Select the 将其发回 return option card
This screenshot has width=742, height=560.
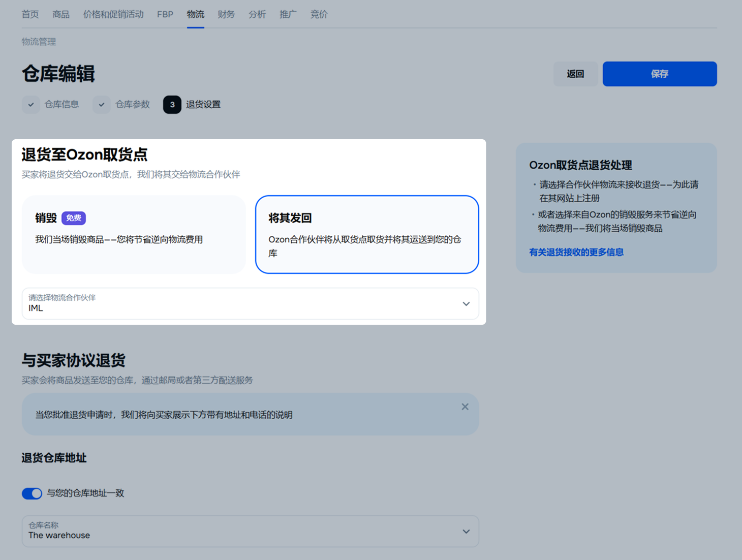[x=366, y=234]
